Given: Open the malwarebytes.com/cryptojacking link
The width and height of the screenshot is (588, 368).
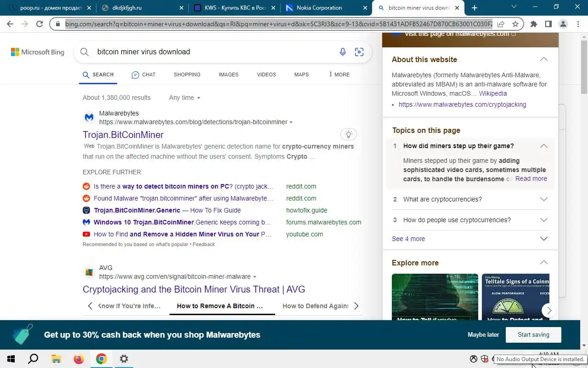Looking at the screenshot, I should point(462,104).
